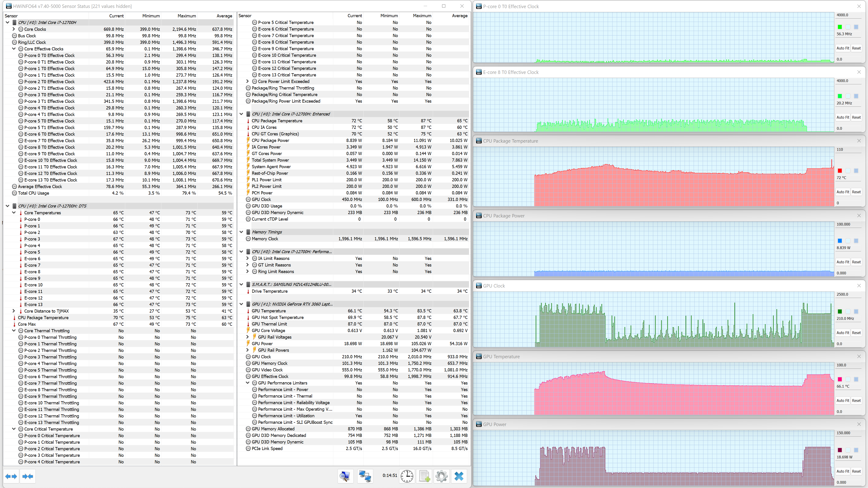
Task: Click Reset on the GPU Clock graph
Action: (856, 333)
